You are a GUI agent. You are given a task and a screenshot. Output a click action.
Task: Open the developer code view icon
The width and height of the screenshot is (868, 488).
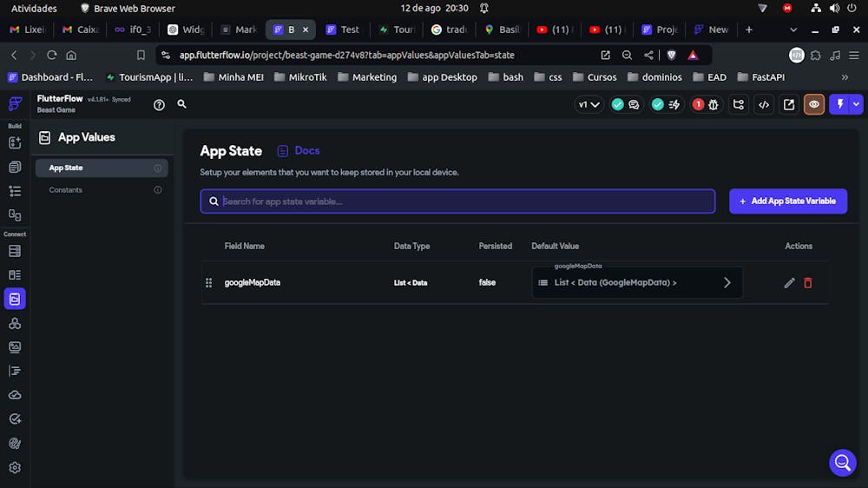764,104
